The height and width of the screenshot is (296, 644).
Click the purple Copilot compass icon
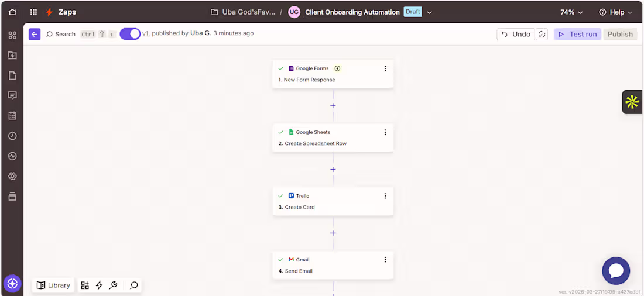pos(12,284)
